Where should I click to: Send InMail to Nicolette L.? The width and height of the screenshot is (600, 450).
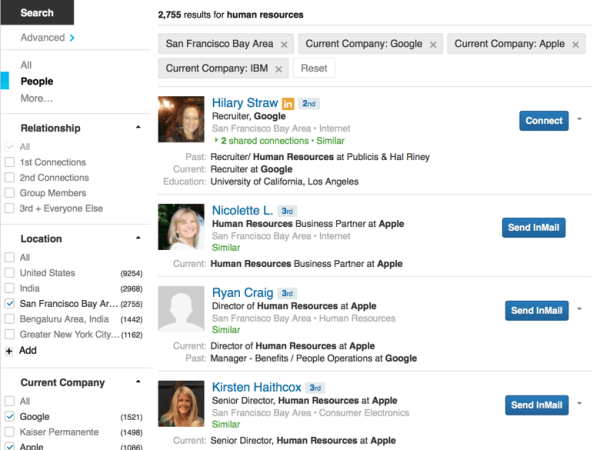tap(533, 228)
